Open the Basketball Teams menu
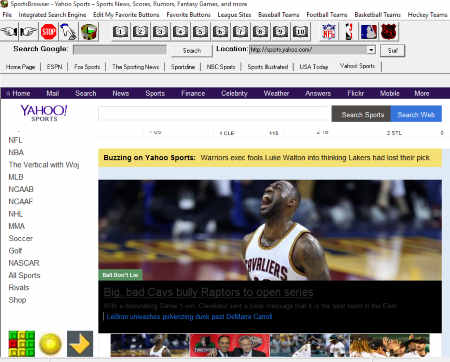The width and height of the screenshot is (450, 362). 377,15
